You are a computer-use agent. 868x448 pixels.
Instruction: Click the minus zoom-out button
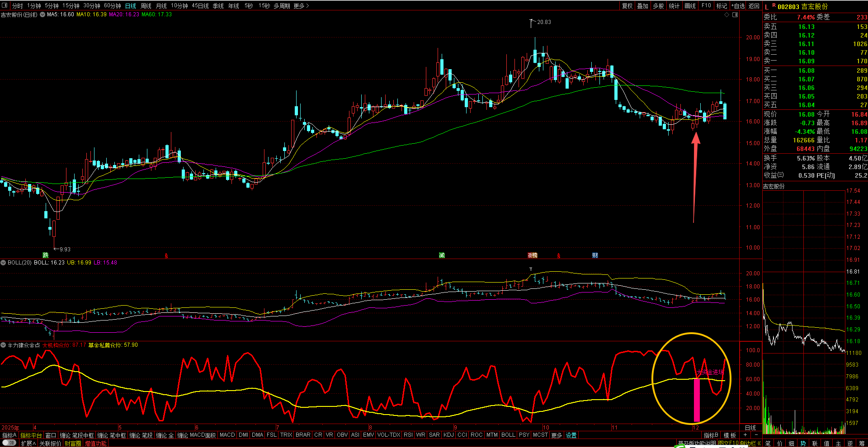[x=756, y=435]
